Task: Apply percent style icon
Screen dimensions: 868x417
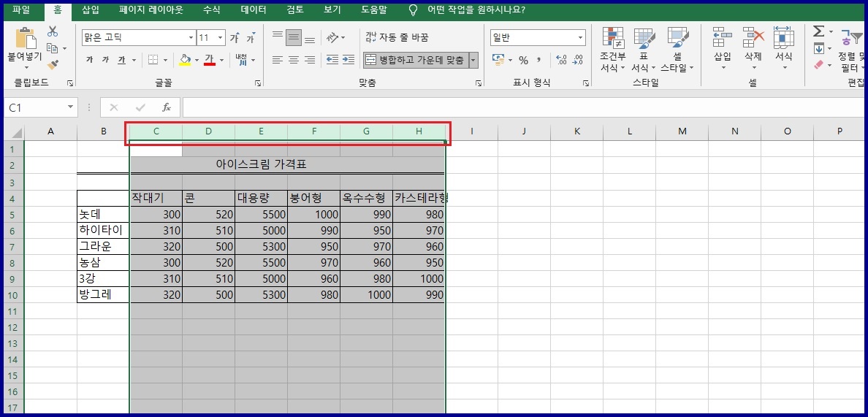Action: tap(523, 61)
